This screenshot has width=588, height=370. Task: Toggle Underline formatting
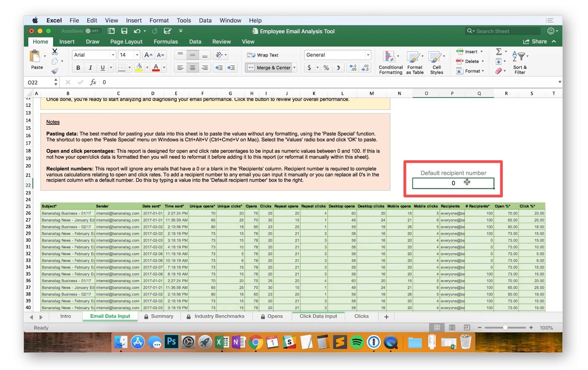pyautogui.click(x=103, y=68)
